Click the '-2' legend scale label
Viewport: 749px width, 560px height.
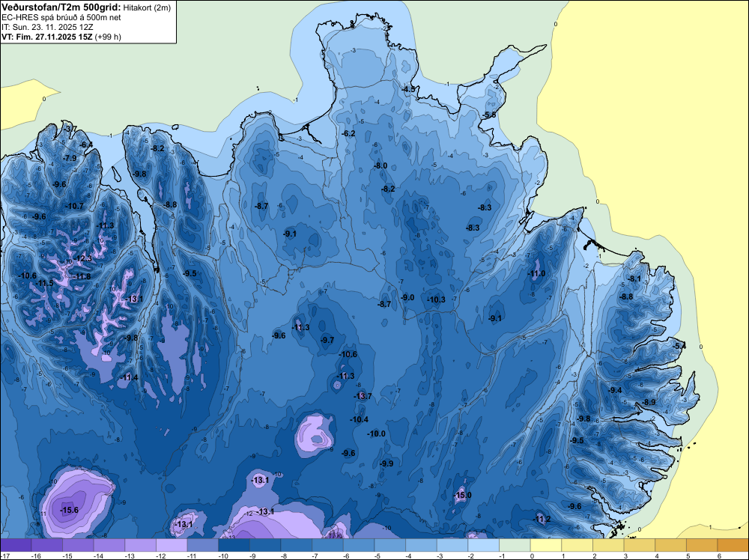pyautogui.click(x=472, y=556)
